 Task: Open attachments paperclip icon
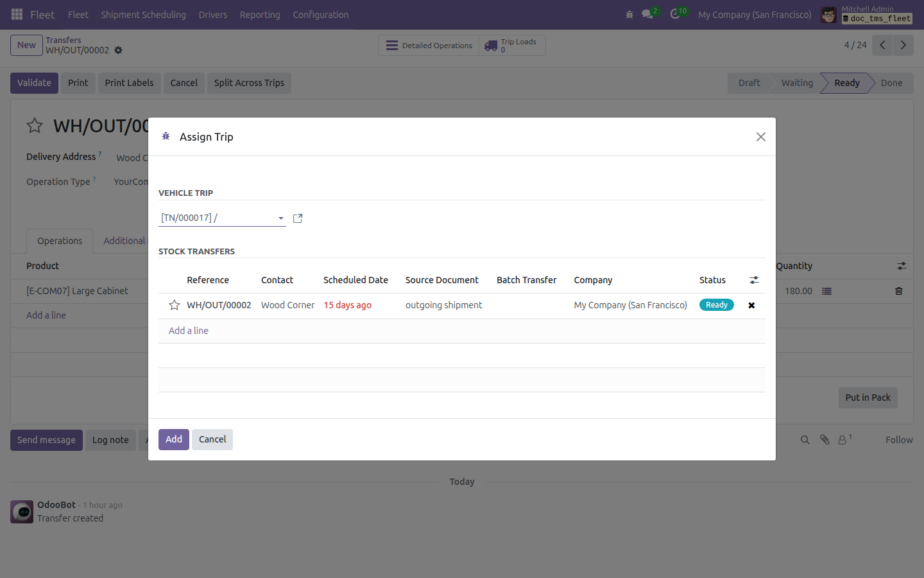pyautogui.click(x=825, y=440)
